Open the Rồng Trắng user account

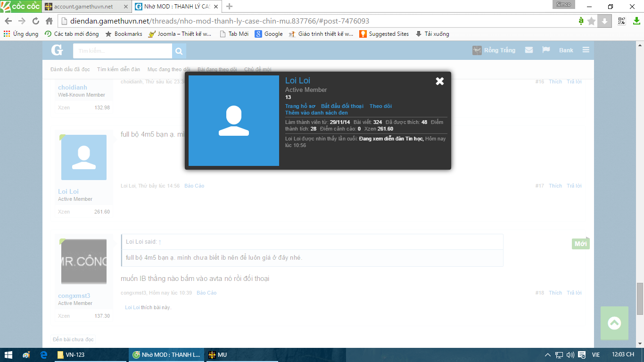coord(494,50)
